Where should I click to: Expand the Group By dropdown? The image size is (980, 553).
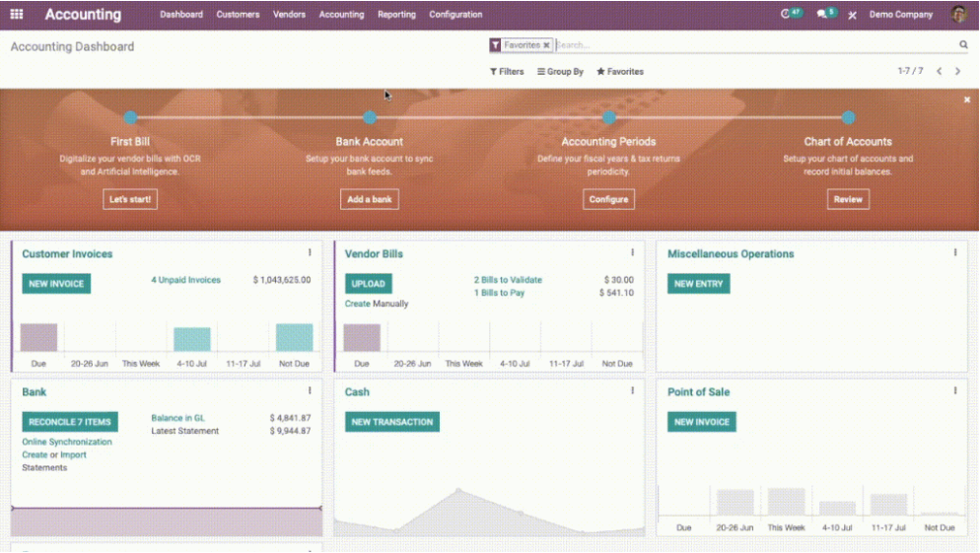560,72
